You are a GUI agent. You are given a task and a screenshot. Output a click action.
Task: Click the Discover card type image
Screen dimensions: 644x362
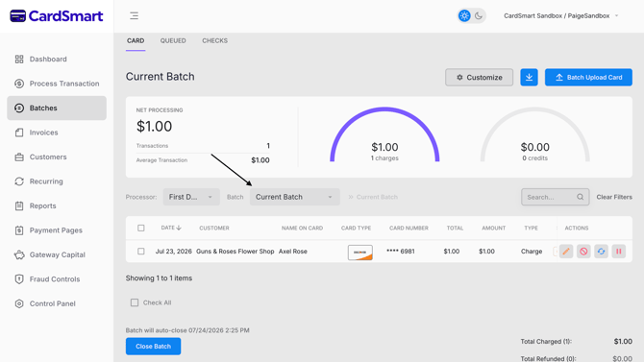tap(360, 253)
